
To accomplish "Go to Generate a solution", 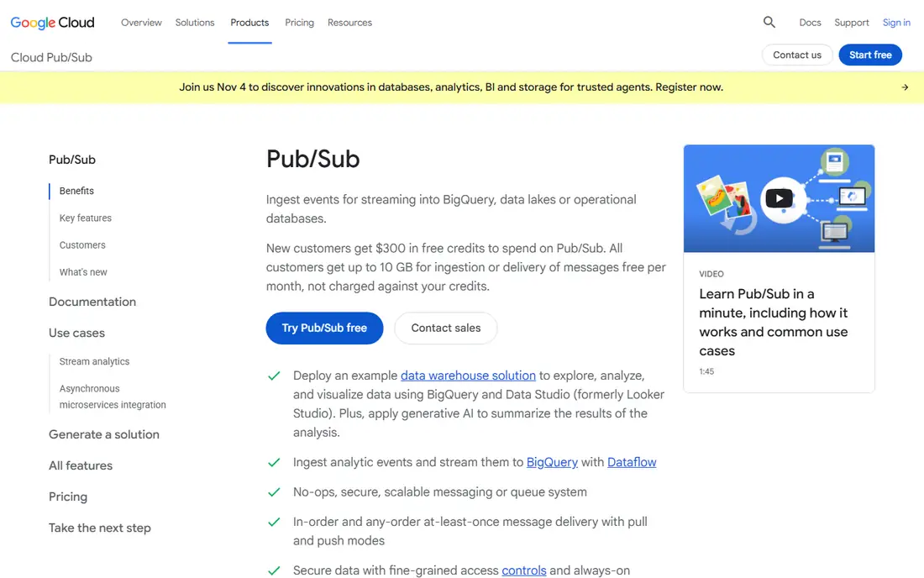I will [x=103, y=434].
